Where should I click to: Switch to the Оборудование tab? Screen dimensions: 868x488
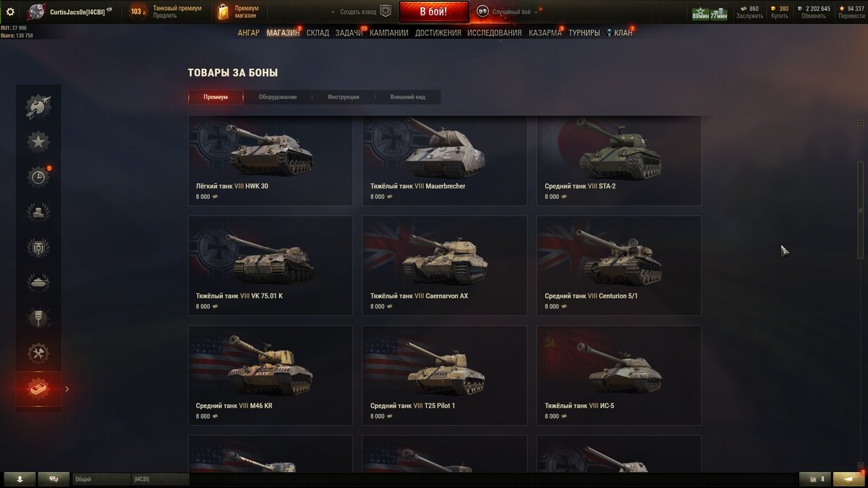coord(278,97)
